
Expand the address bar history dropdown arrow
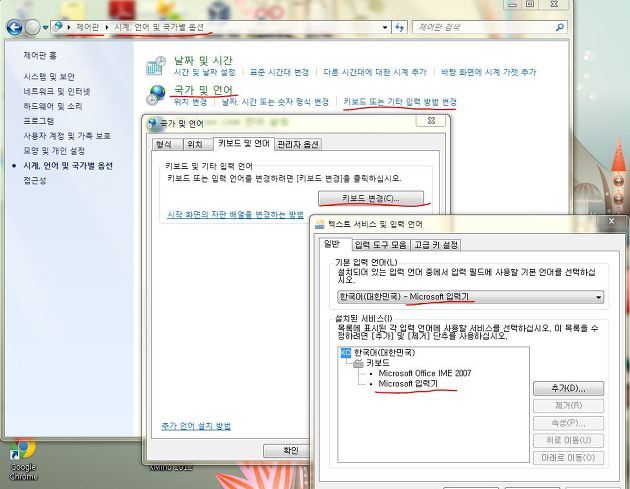coord(385,27)
